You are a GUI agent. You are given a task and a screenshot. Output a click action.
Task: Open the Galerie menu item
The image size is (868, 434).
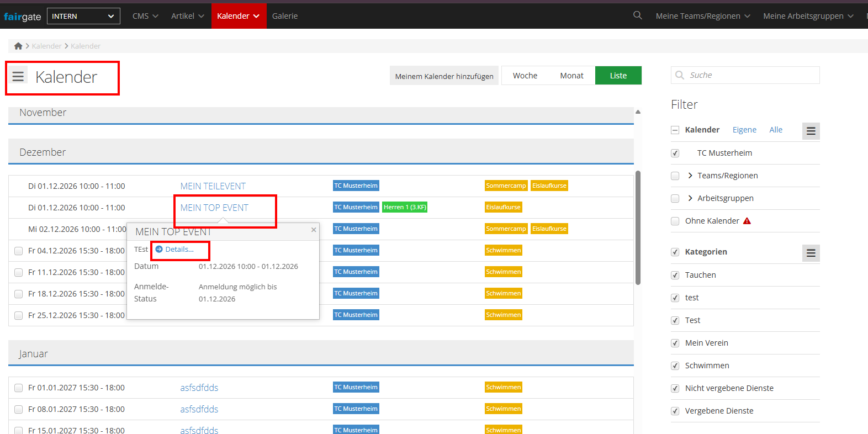click(285, 16)
